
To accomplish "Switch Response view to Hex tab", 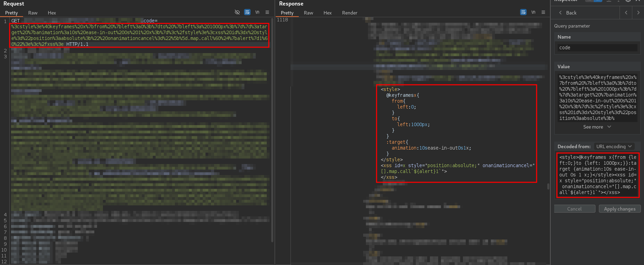I will coord(328,13).
